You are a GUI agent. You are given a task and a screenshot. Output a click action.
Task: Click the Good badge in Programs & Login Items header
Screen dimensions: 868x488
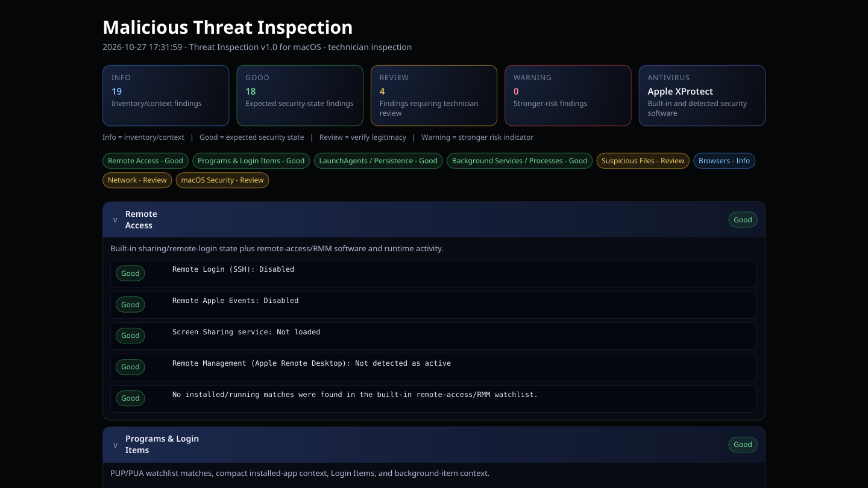tap(743, 445)
